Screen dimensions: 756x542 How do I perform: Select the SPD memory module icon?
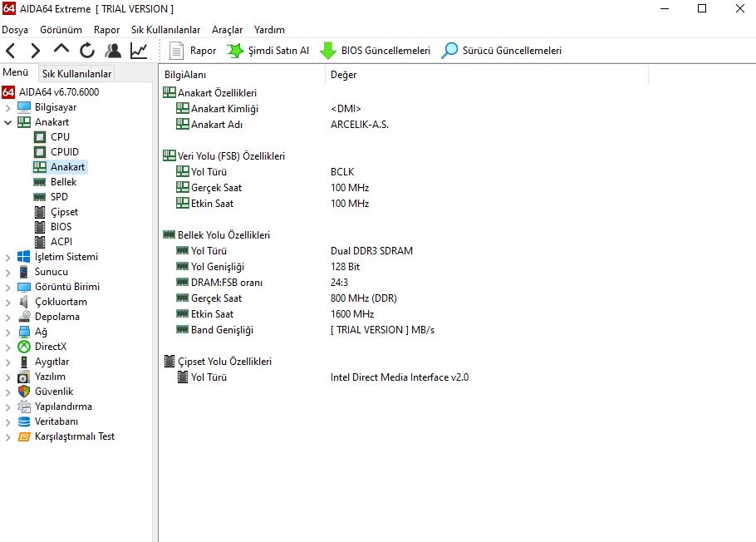(40, 197)
